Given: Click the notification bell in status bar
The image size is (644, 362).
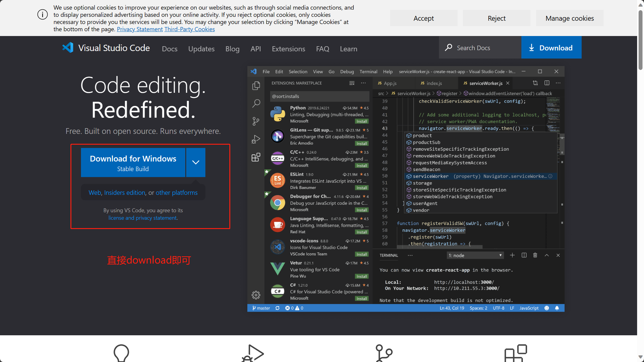Looking at the screenshot, I should coord(557,308).
